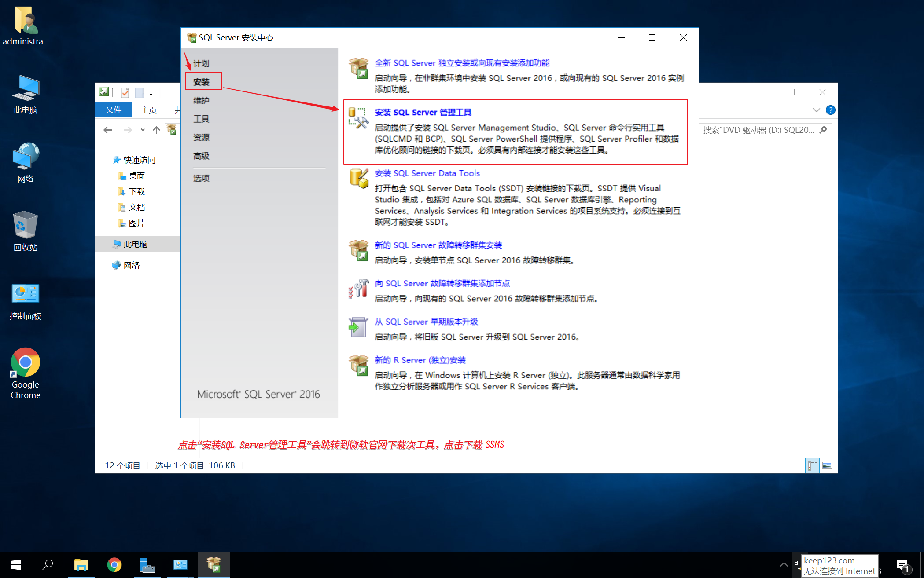Switch Explorer to details view icon
The width and height of the screenshot is (924, 578).
[x=813, y=465]
